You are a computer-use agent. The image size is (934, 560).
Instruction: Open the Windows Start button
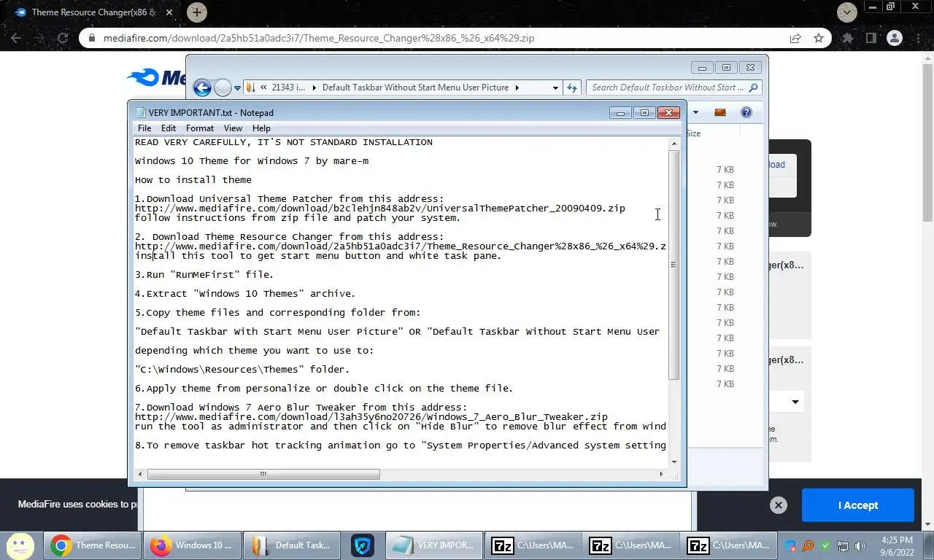click(20, 545)
